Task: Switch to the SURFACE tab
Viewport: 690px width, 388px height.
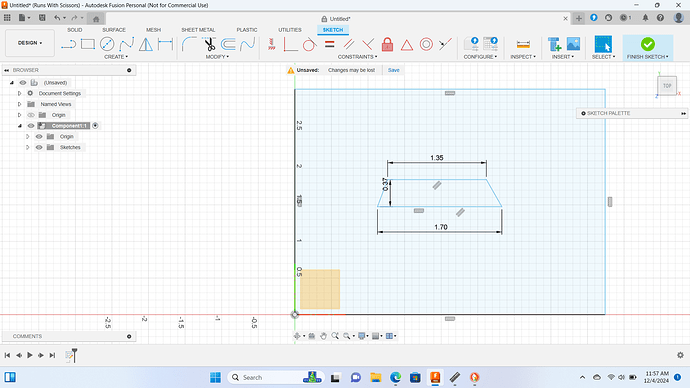Action: tap(114, 30)
